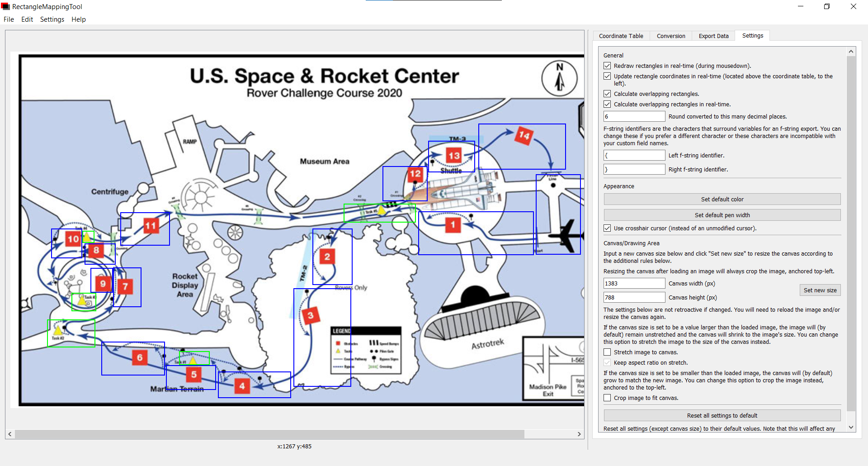
Task: Click the map legend box
Action: tap(366, 350)
